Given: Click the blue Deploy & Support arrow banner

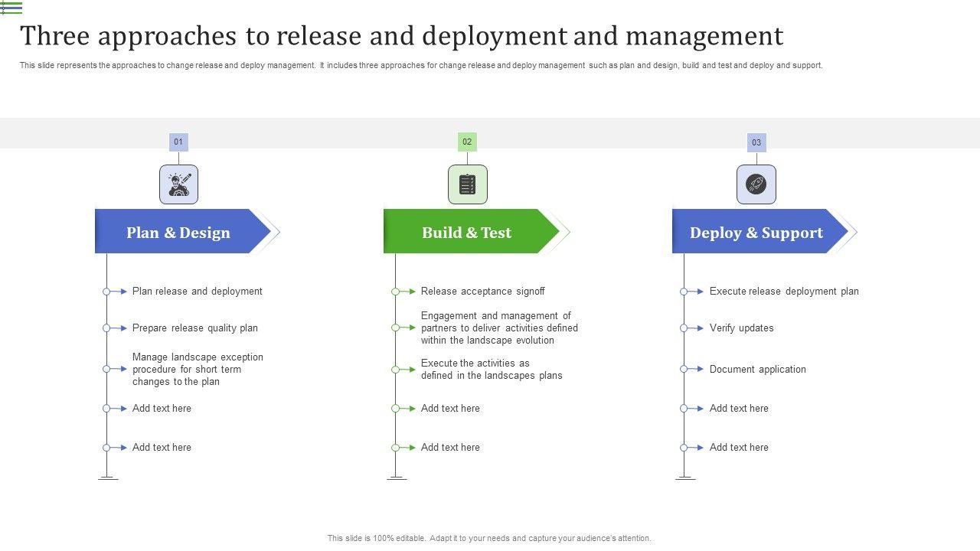Looking at the screenshot, I should 756,232.
